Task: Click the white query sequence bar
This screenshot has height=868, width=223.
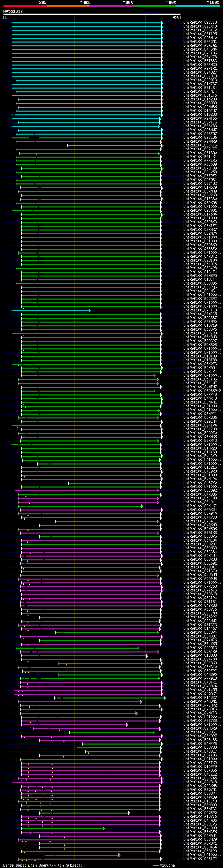Action: (x=92, y=14)
